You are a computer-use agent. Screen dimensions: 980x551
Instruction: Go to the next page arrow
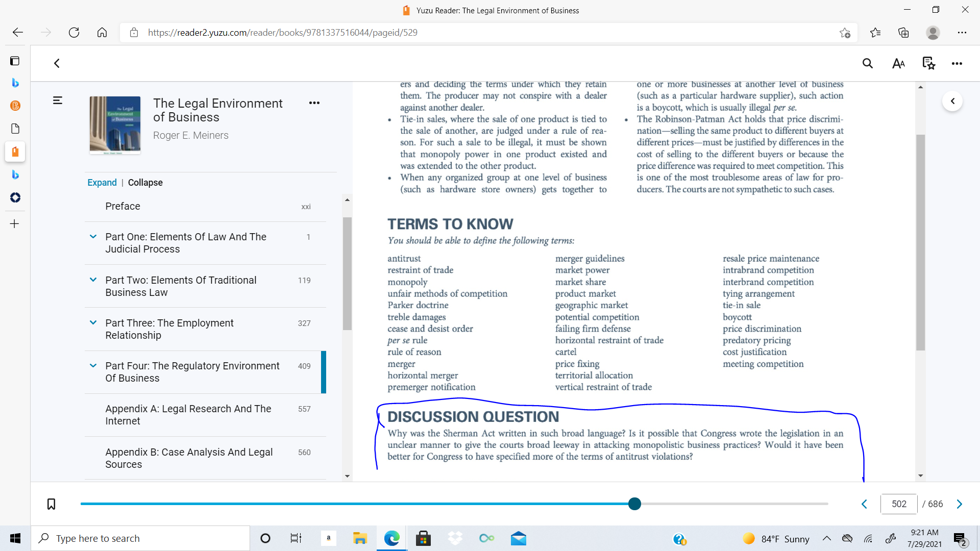(960, 504)
